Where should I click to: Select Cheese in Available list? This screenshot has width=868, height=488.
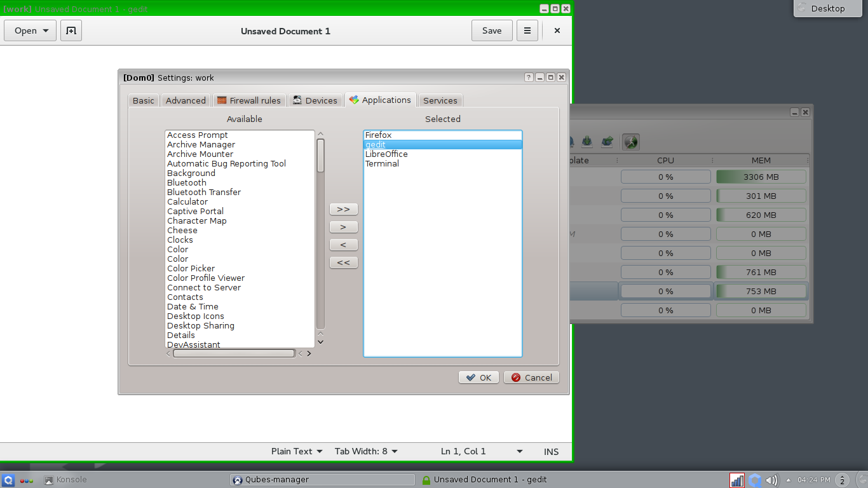[x=182, y=230]
